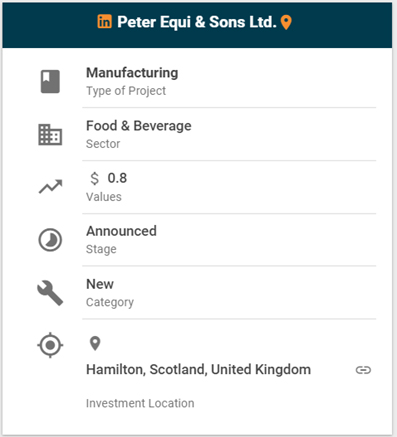
Task: Click the Type of Project label
Action: click(x=126, y=91)
